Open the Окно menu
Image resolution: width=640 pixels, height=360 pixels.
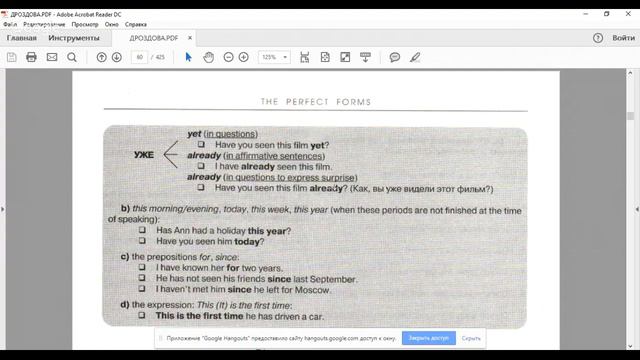111,24
